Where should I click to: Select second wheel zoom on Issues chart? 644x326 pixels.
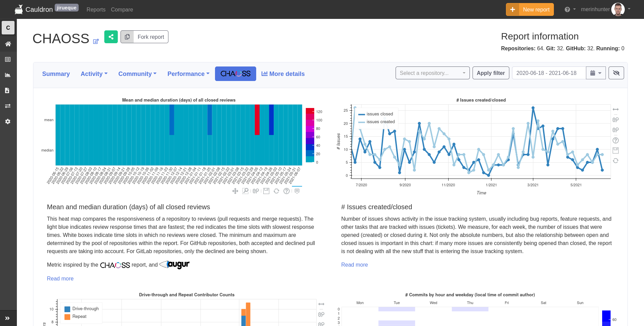point(616,130)
